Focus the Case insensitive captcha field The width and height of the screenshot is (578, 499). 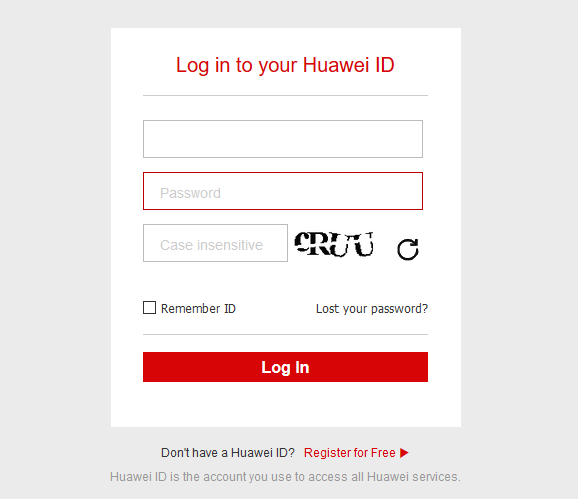click(x=215, y=243)
